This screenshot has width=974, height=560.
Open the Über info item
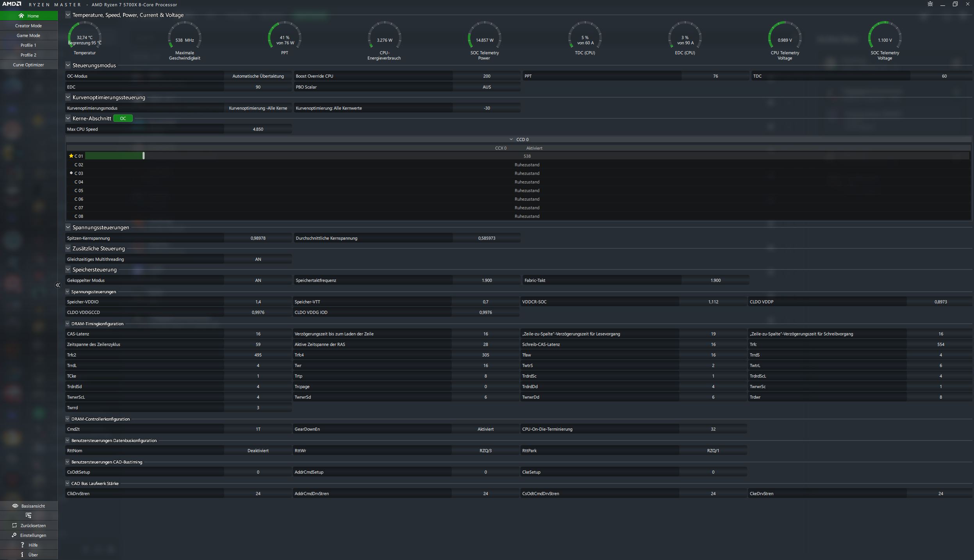[22, 555]
